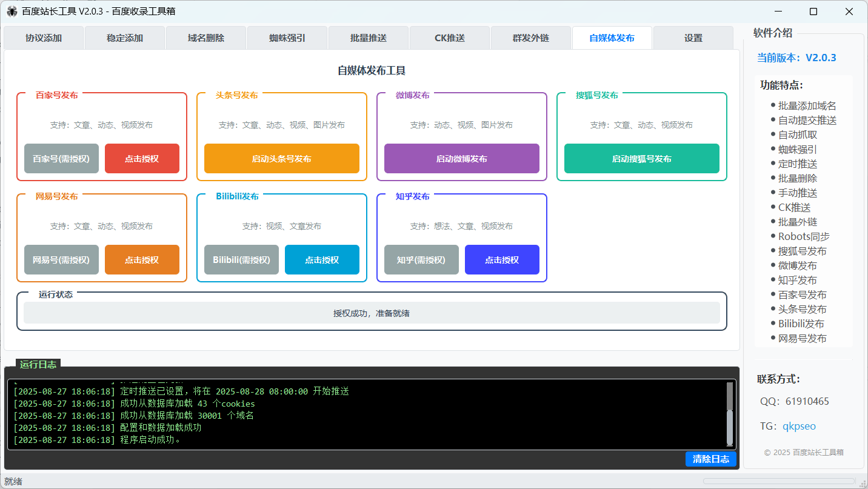
Task: Click the blue 点击授权 button for Bilibili
Action: coord(322,260)
